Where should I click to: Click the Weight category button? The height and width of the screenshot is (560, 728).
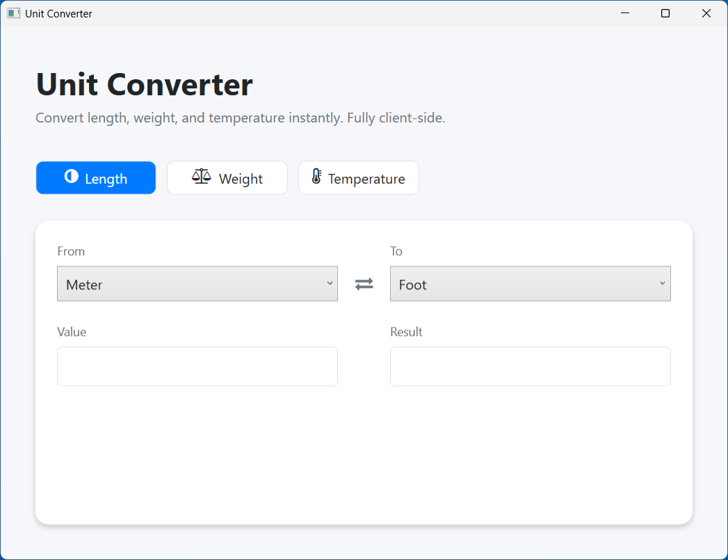pyautogui.click(x=227, y=177)
